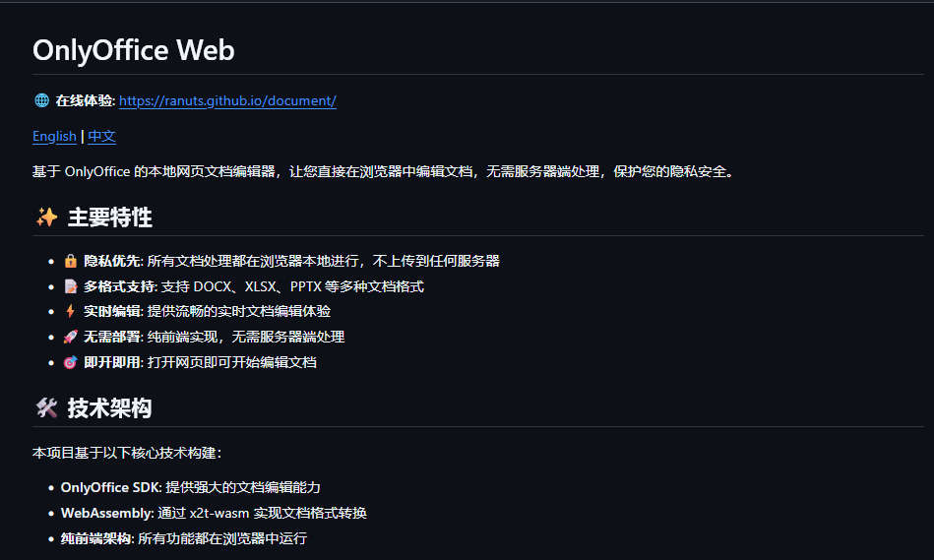Viewport: 934px width, 560px height.
Task: Click the 技术架构 heading text
Action: coord(109,408)
